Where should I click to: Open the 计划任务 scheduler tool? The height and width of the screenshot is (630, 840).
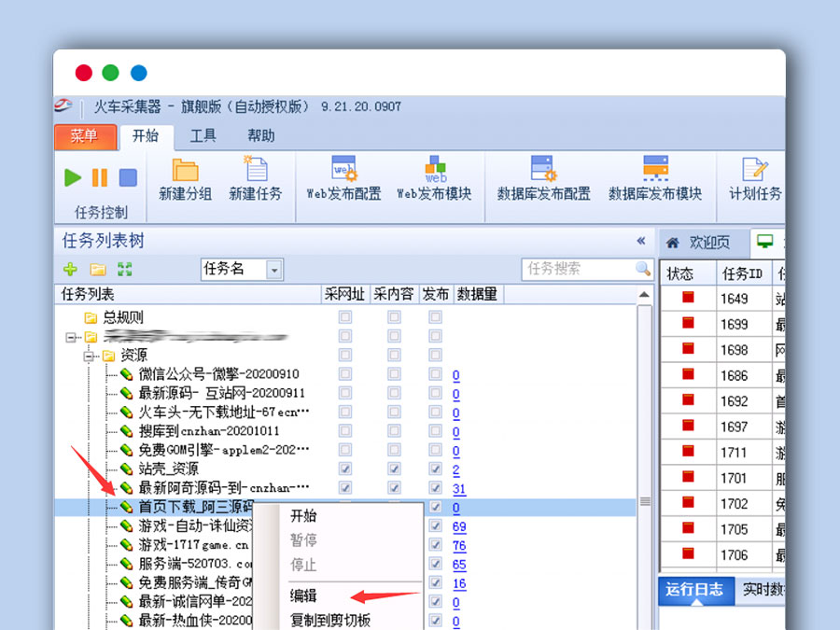point(758,179)
